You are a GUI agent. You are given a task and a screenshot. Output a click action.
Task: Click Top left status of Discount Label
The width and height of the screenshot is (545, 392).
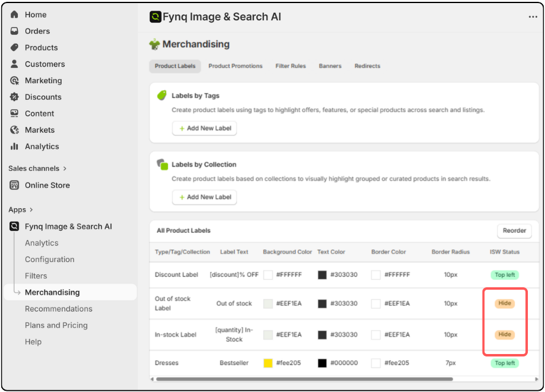[505, 275]
